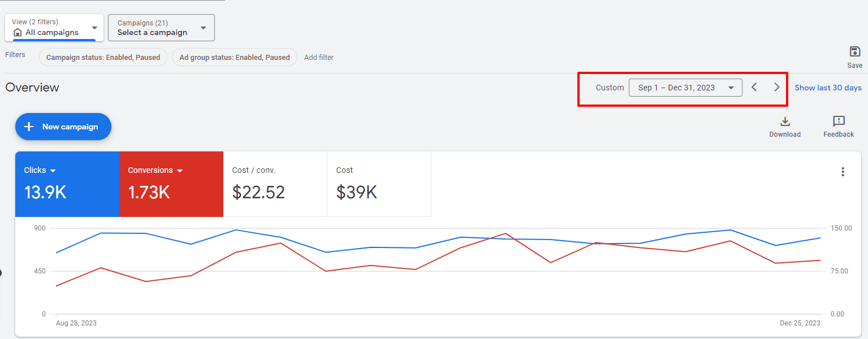Click the plus icon on New campaign
868x339 pixels.
pos(29,127)
